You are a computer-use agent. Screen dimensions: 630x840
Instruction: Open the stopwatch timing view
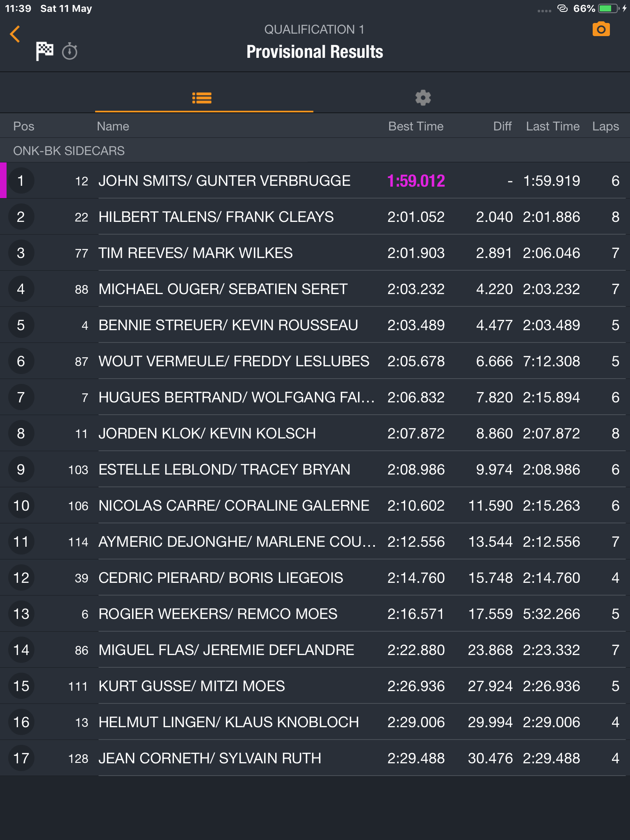(70, 51)
